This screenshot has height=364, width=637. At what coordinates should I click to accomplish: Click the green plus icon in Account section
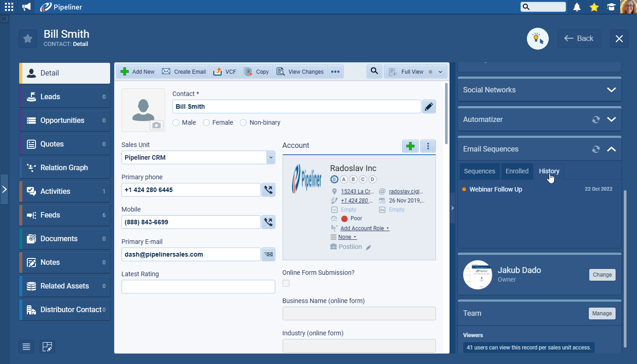point(410,146)
